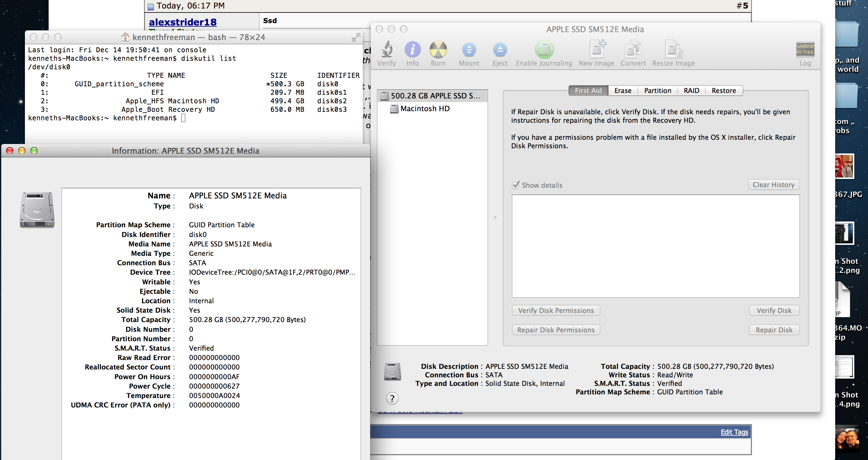Click 'Solid State Disk, Internal' text

[x=525, y=383]
